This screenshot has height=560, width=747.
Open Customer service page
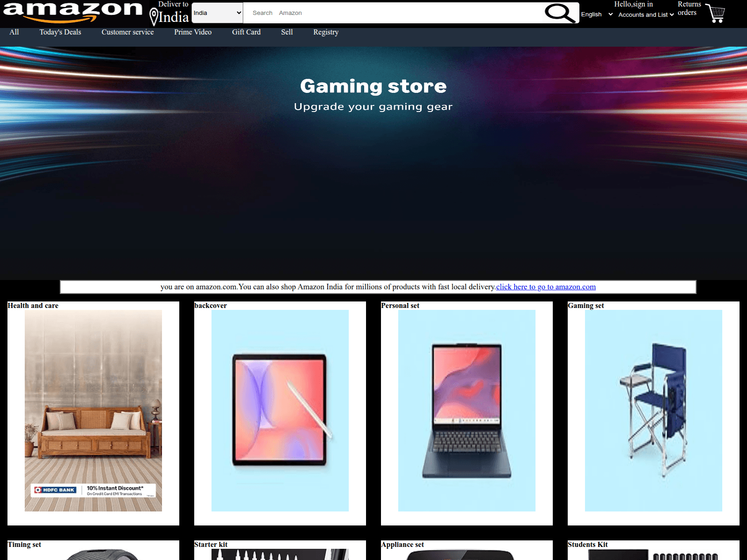point(127,32)
